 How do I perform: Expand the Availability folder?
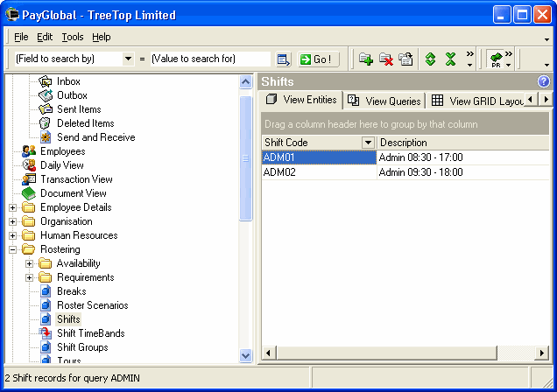30,263
